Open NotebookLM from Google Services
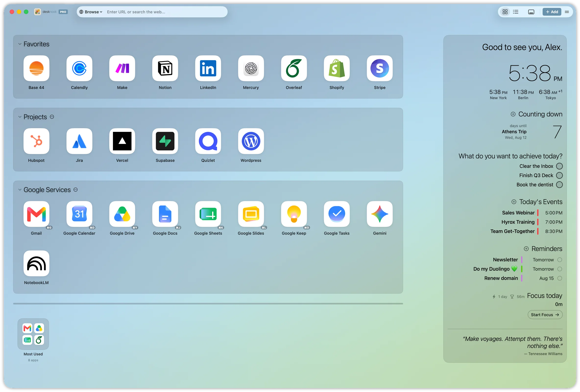The image size is (580, 392). (36, 263)
